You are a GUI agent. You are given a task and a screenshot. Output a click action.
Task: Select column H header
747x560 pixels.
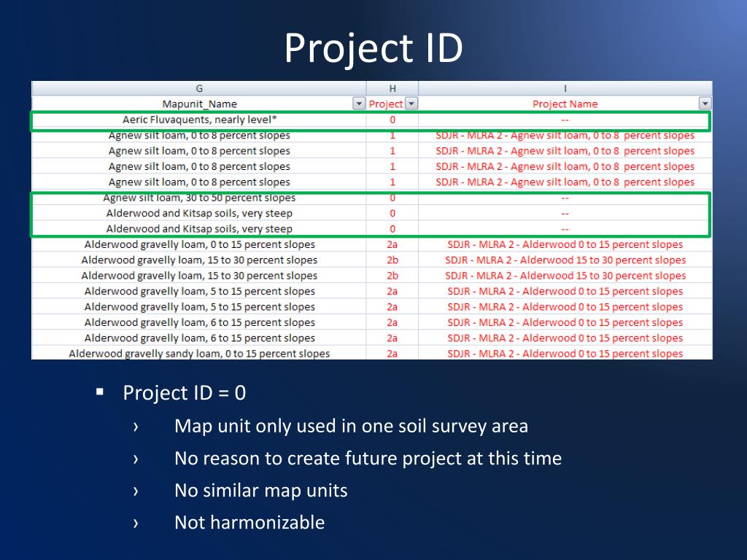pos(392,88)
